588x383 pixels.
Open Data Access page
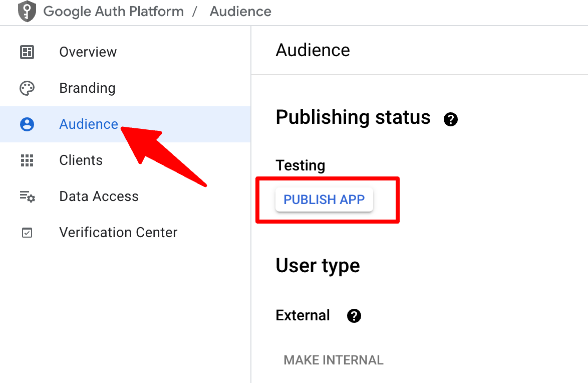click(99, 197)
